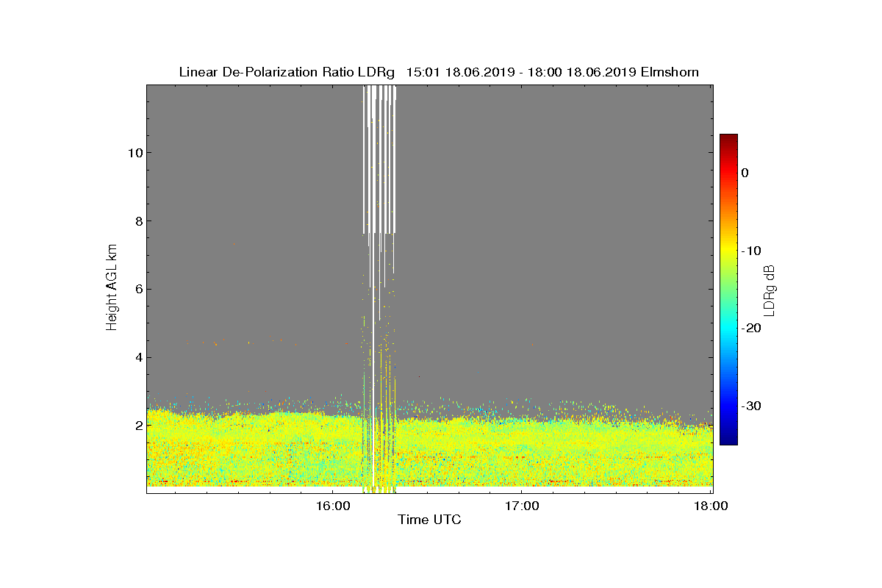Click the LDRg dB colorbar title

point(770,290)
